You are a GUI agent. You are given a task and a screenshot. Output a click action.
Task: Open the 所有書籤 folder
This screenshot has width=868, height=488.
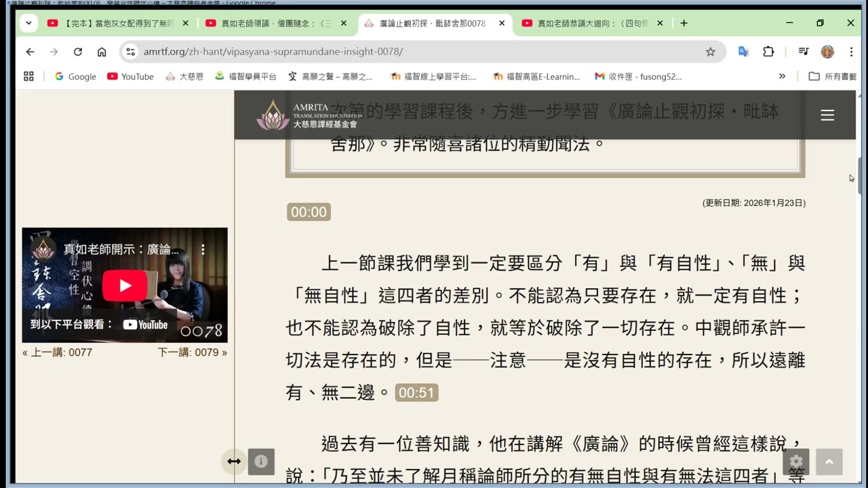point(833,77)
